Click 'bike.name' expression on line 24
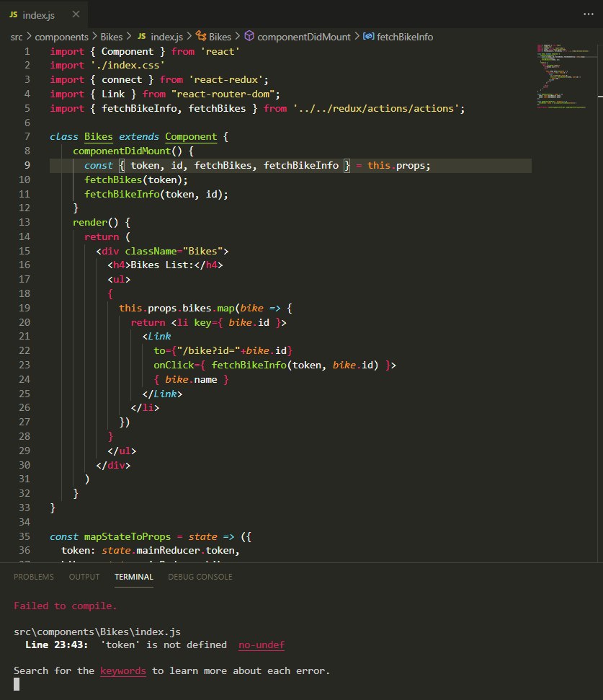Image resolution: width=603 pixels, height=700 pixels. coord(191,380)
